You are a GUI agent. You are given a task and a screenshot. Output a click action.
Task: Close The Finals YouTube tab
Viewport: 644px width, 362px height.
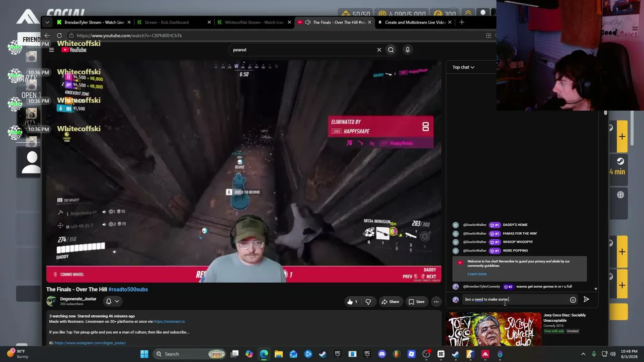(x=370, y=22)
